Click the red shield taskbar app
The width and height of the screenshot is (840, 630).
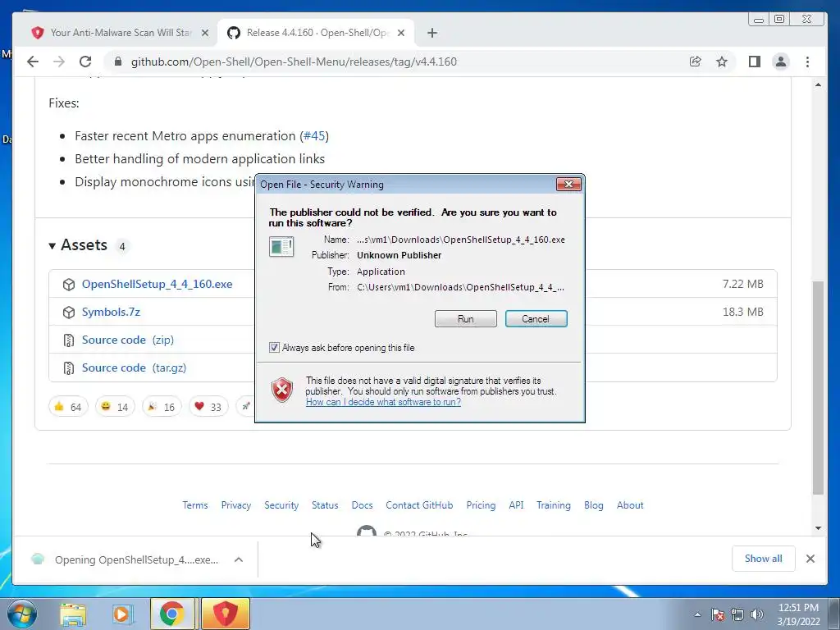point(226,614)
